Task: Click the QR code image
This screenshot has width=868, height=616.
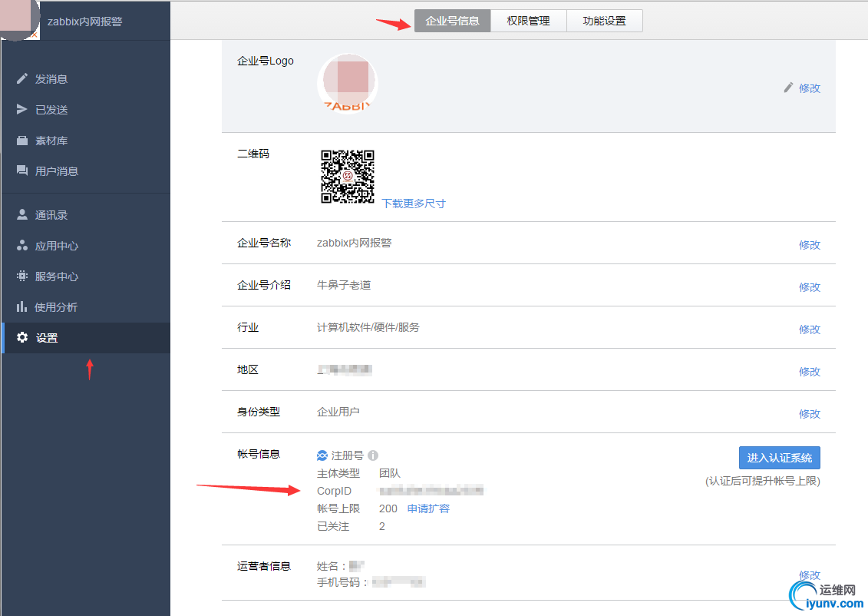Action: point(348,177)
